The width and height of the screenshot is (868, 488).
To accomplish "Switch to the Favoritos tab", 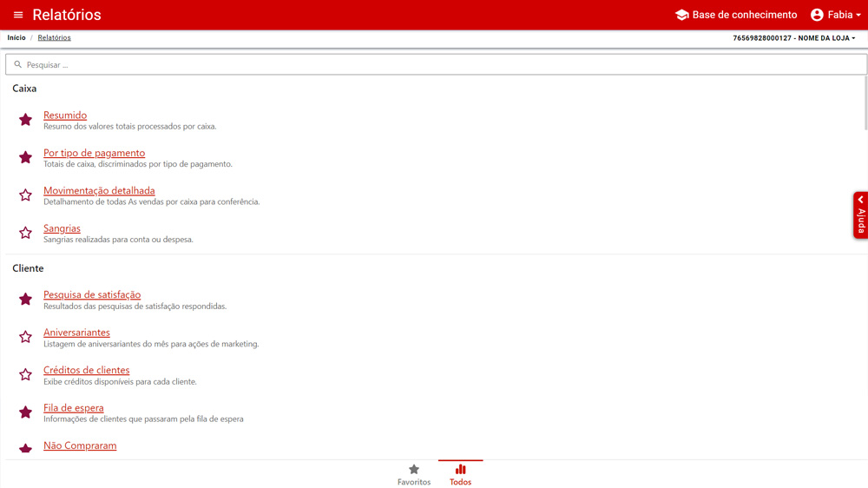I will coord(414,474).
